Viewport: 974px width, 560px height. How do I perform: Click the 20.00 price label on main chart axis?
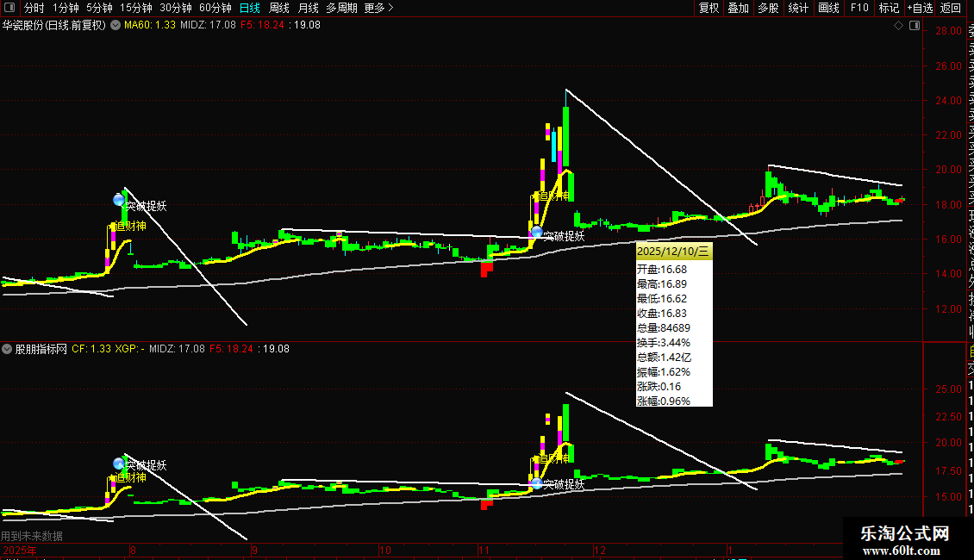[x=948, y=170]
